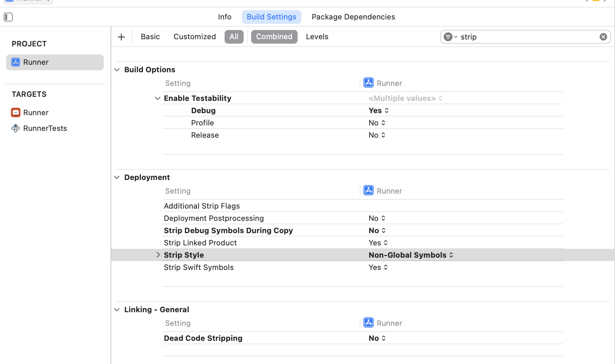Change the Profile testability value
The height and width of the screenshot is (364, 615).
[377, 123]
